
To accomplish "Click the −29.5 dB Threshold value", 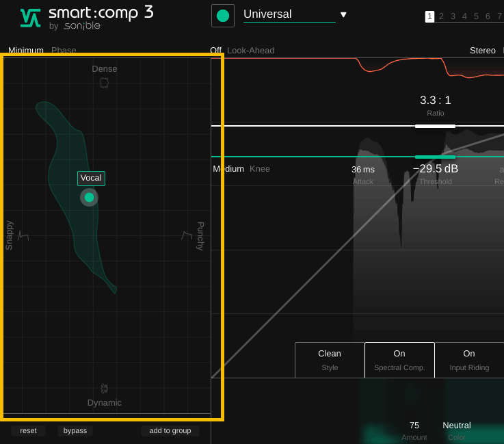I will [x=435, y=169].
